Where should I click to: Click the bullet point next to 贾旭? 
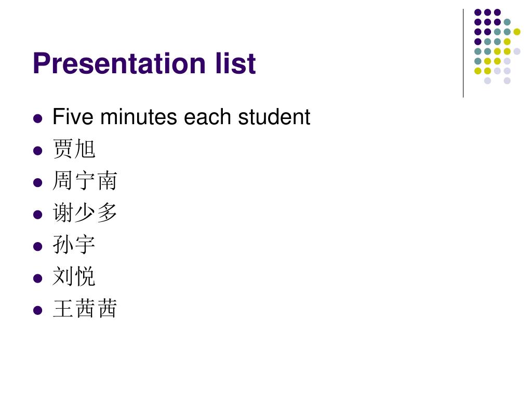coord(37,151)
